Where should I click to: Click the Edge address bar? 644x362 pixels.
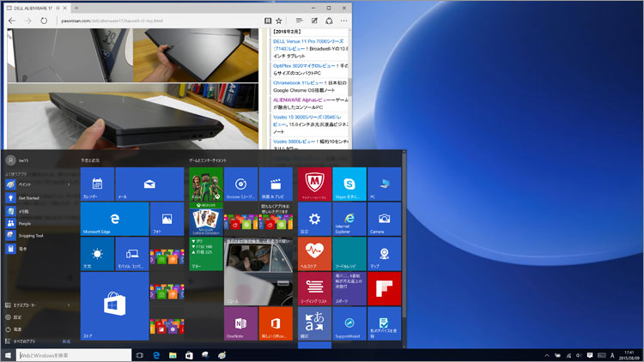pos(159,21)
